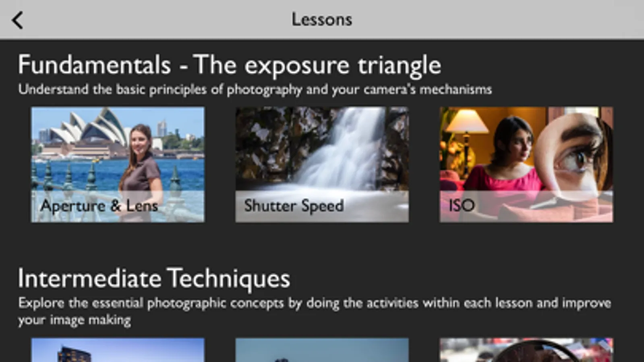Open the ISO lesson thumbnail
This screenshot has height=362, width=644.
[526, 165]
